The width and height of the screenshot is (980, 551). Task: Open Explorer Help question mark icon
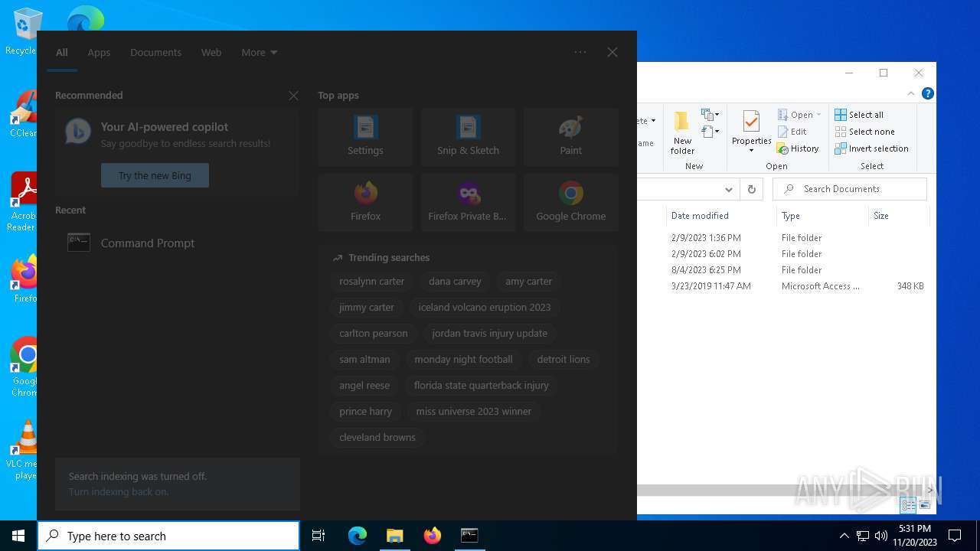(x=928, y=93)
